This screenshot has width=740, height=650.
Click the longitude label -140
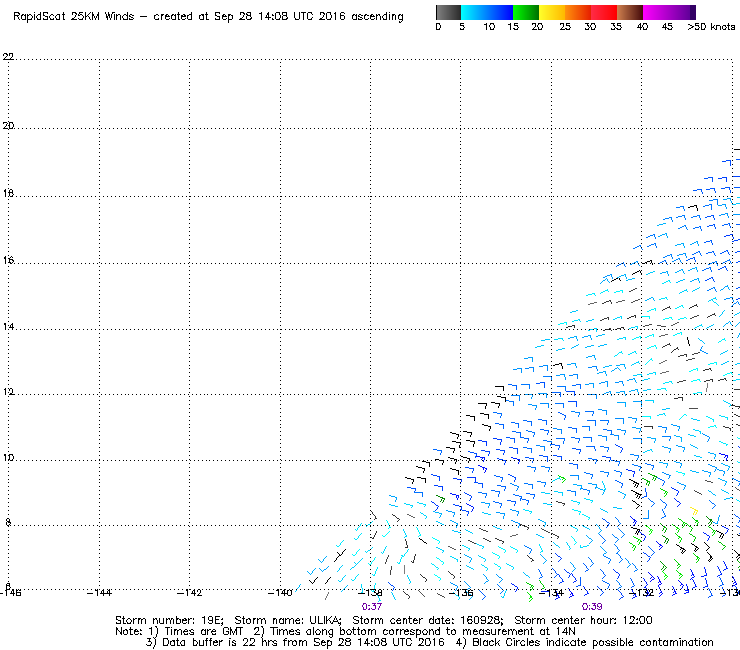pos(280,593)
